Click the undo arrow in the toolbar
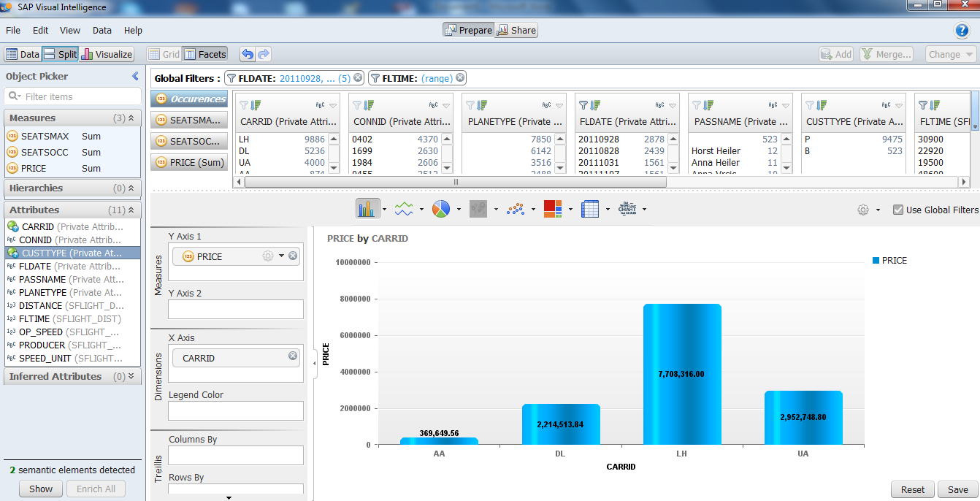The height and width of the screenshot is (501, 980). 248,53
